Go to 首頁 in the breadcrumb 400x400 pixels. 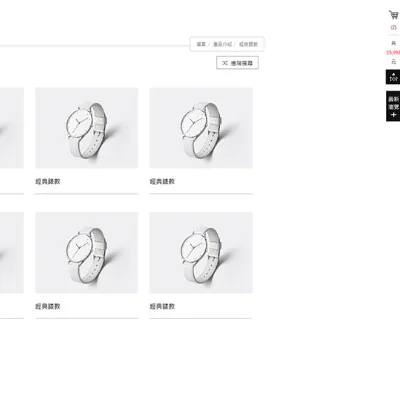[x=201, y=44]
